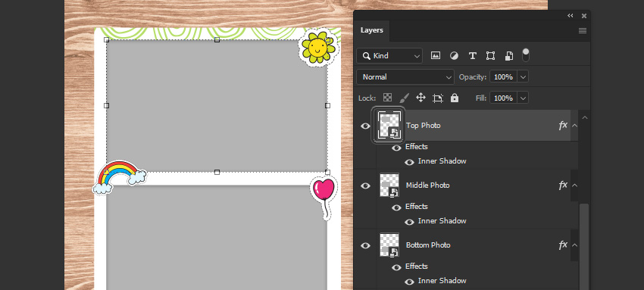The width and height of the screenshot is (644, 290).
Task: Open fx effects on Bottom Photo layer
Action: click(563, 245)
